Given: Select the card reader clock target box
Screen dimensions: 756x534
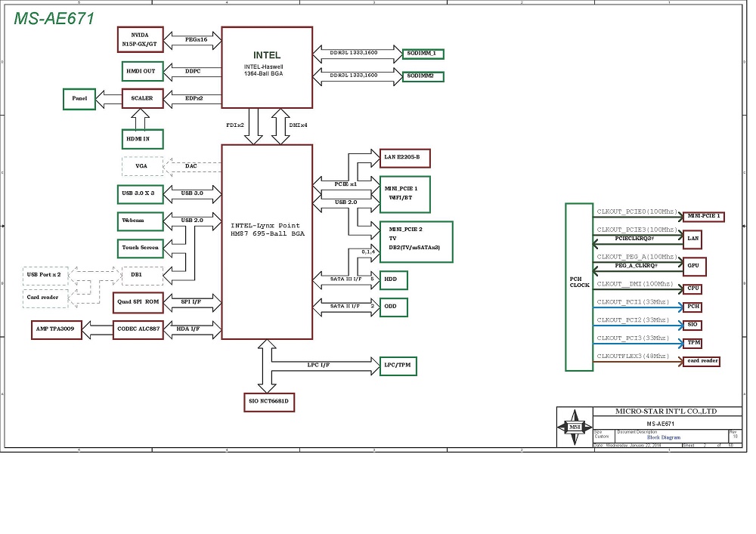Looking at the screenshot, I should 702,362.
